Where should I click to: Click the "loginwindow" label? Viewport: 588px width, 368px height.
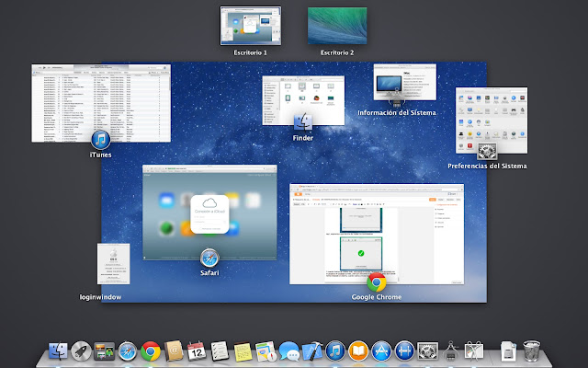(100, 297)
